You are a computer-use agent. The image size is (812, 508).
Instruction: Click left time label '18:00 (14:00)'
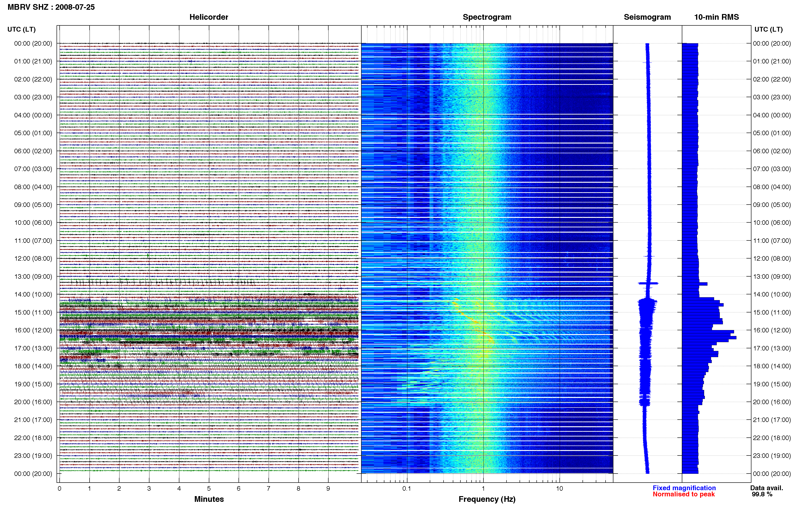(x=33, y=366)
